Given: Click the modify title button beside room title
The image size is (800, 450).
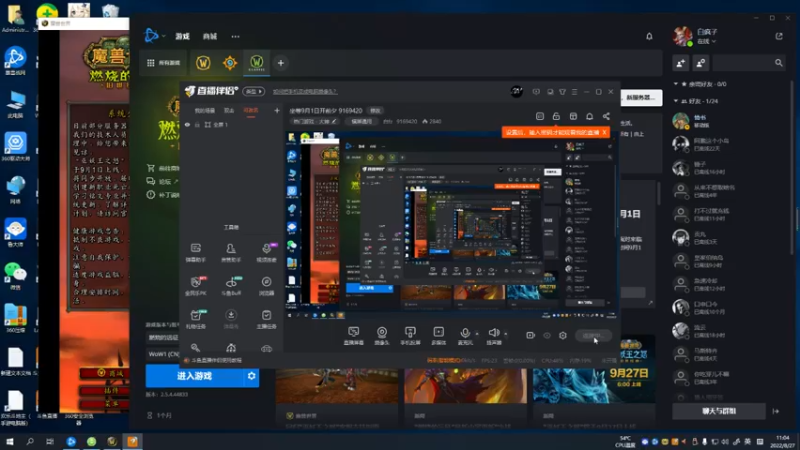Looking at the screenshot, I should [x=375, y=110].
